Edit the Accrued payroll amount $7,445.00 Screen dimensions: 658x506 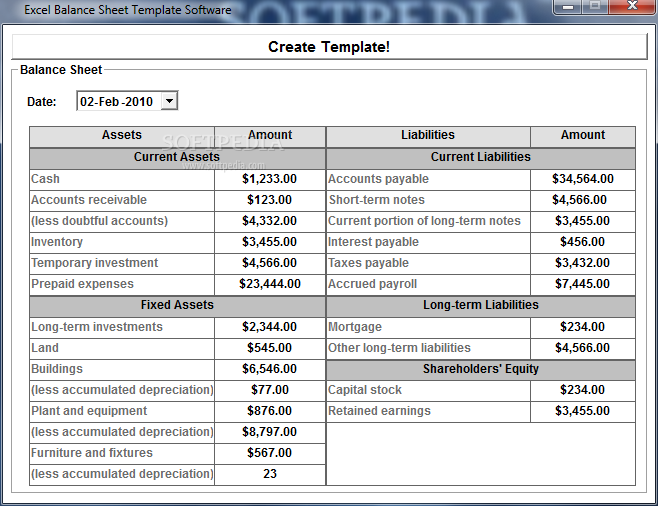(583, 284)
